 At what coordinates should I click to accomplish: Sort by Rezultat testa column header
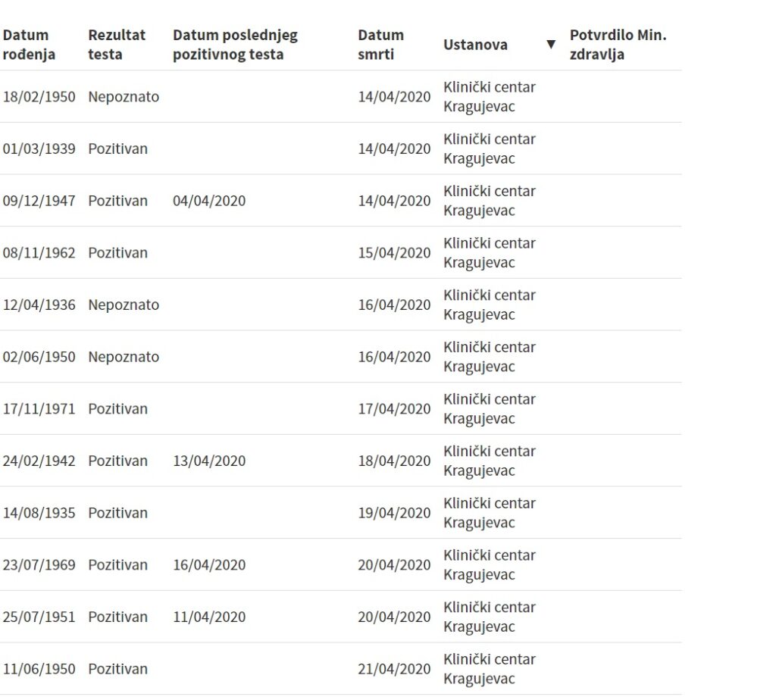pos(117,45)
